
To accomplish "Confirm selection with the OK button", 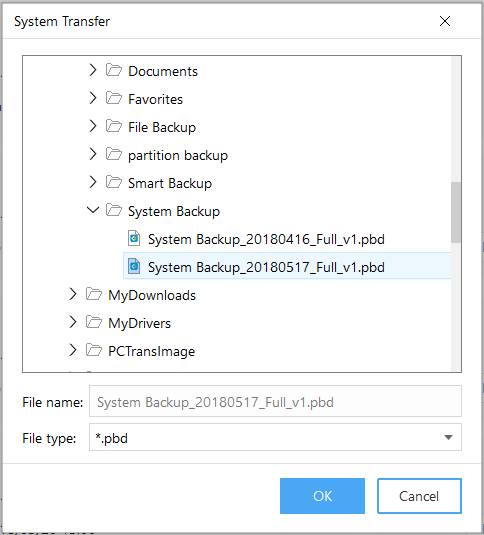I will pyautogui.click(x=322, y=496).
